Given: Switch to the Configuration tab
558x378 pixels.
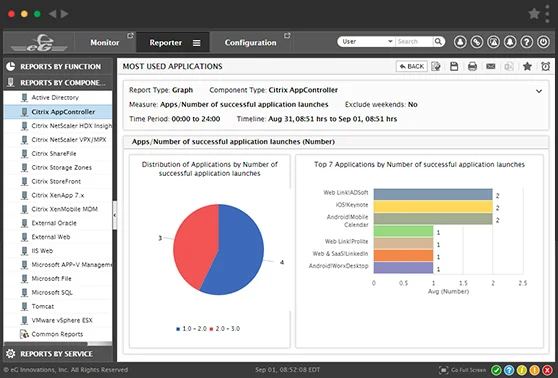Looking at the screenshot, I should [x=251, y=42].
